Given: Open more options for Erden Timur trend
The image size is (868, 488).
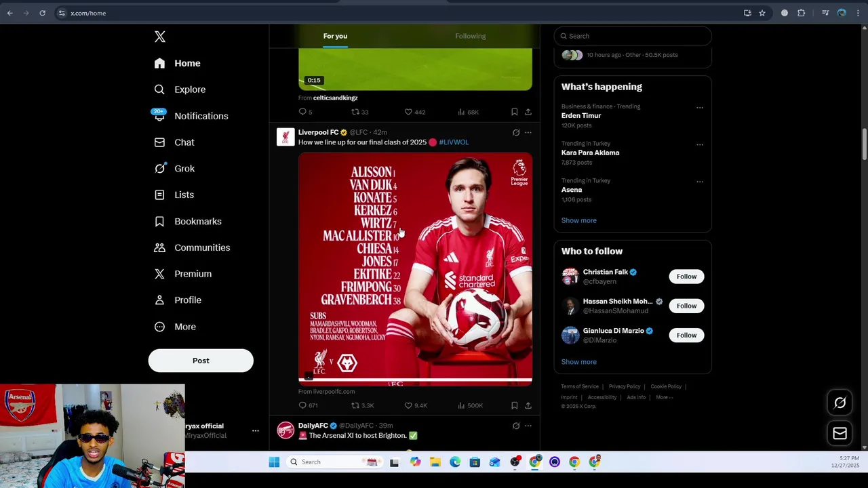Looking at the screenshot, I should 700,108.
